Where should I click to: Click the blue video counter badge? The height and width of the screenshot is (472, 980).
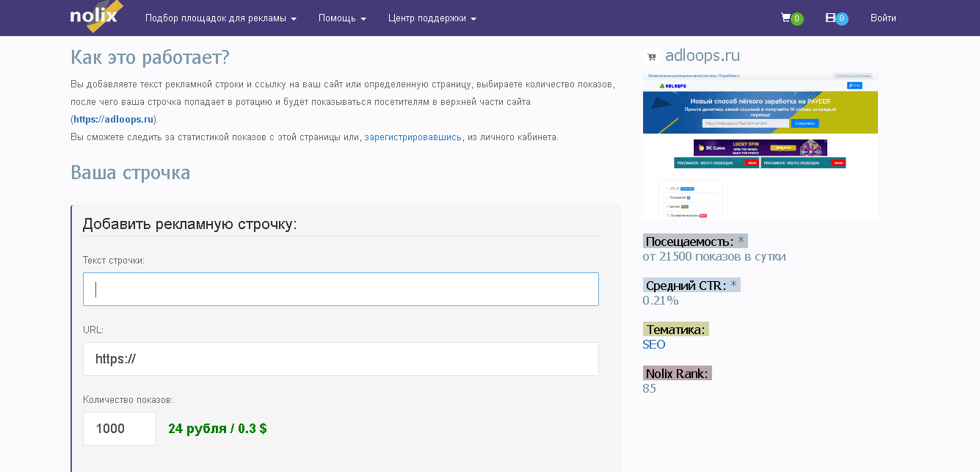(842, 19)
